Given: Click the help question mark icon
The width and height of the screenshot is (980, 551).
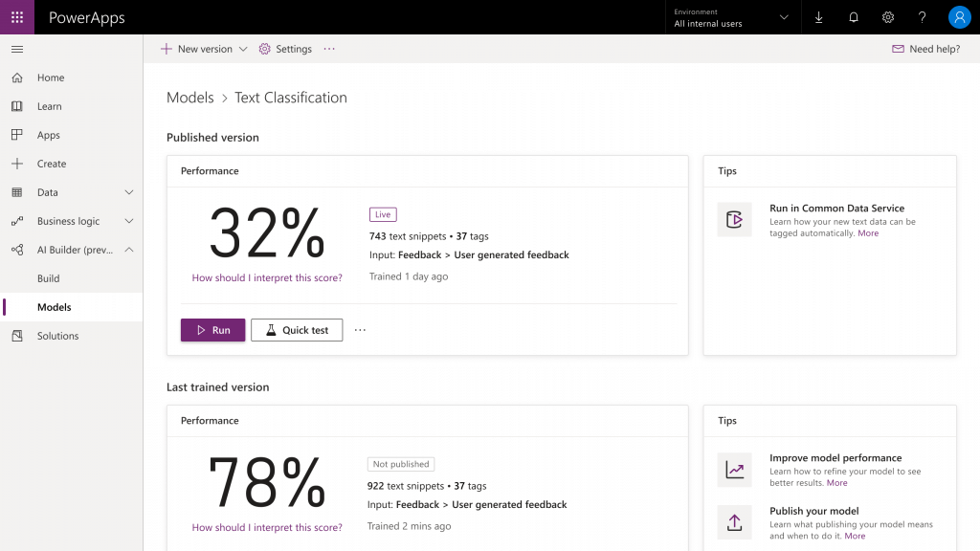Looking at the screenshot, I should (x=922, y=17).
